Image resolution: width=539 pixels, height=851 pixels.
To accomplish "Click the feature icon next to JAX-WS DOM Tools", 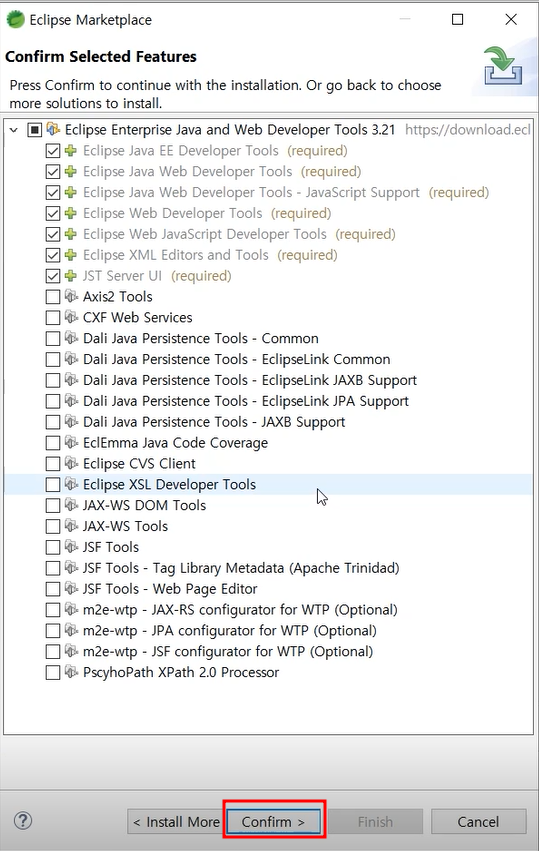I will pyautogui.click(x=71, y=505).
